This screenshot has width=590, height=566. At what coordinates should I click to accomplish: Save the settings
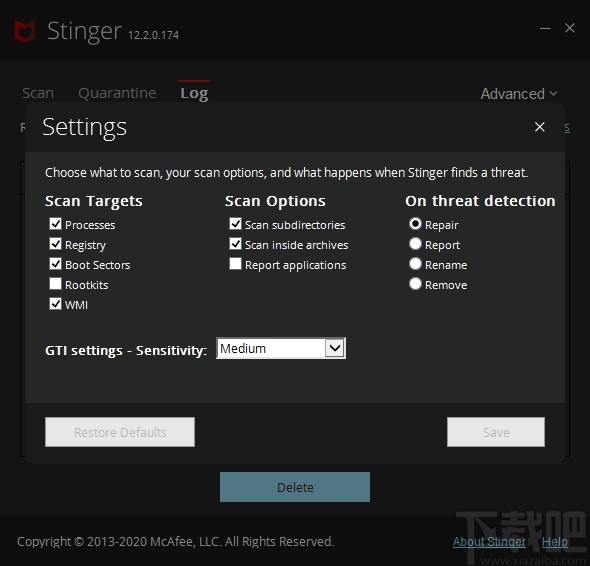click(496, 432)
